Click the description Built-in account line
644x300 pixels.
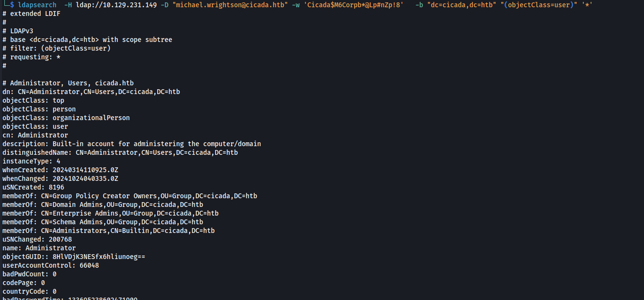132,144
